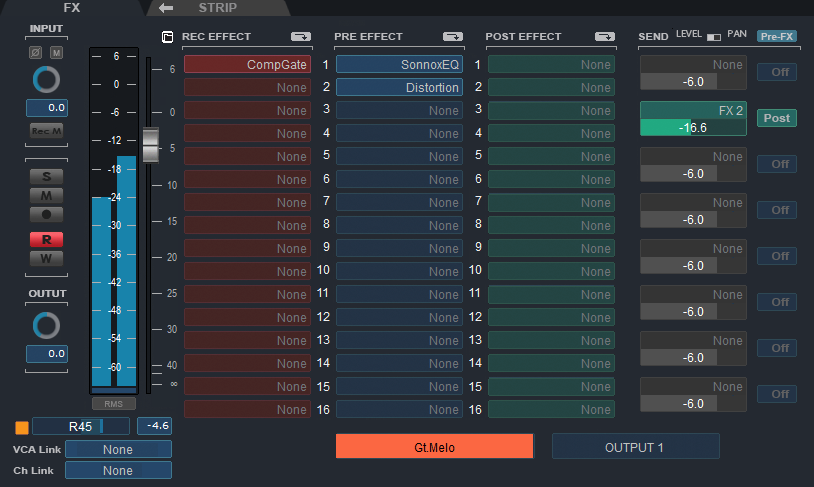
Task: Click the output gain knob
Action: 46,325
